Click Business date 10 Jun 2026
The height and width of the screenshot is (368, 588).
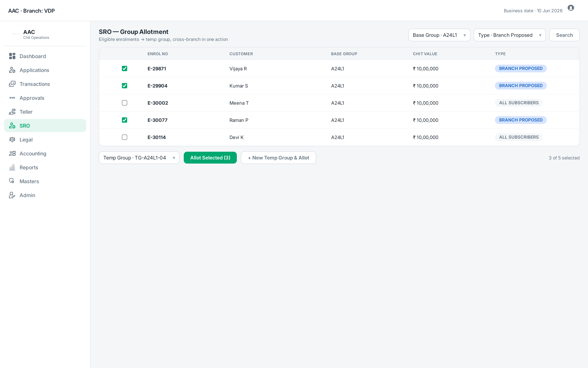tap(533, 11)
